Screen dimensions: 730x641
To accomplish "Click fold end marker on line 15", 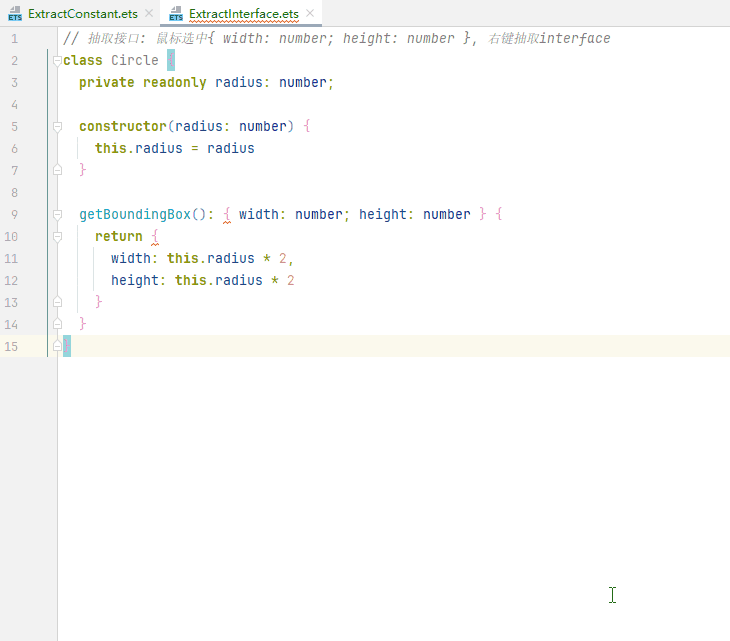I will pyautogui.click(x=57, y=346).
